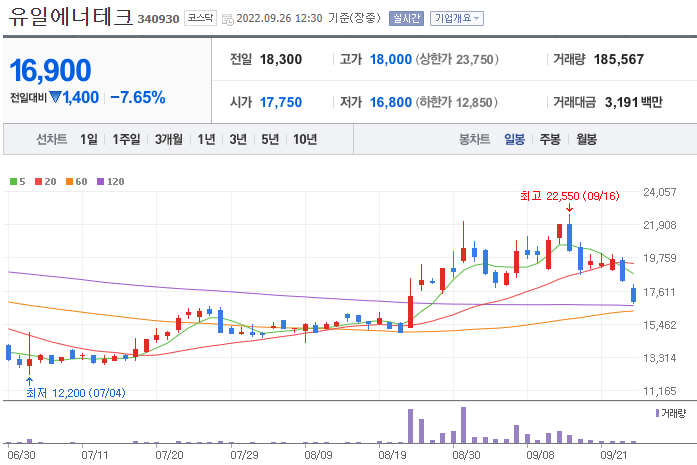Select the 1년 line chart tab
The image size is (697, 465).
click(x=206, y=140)
